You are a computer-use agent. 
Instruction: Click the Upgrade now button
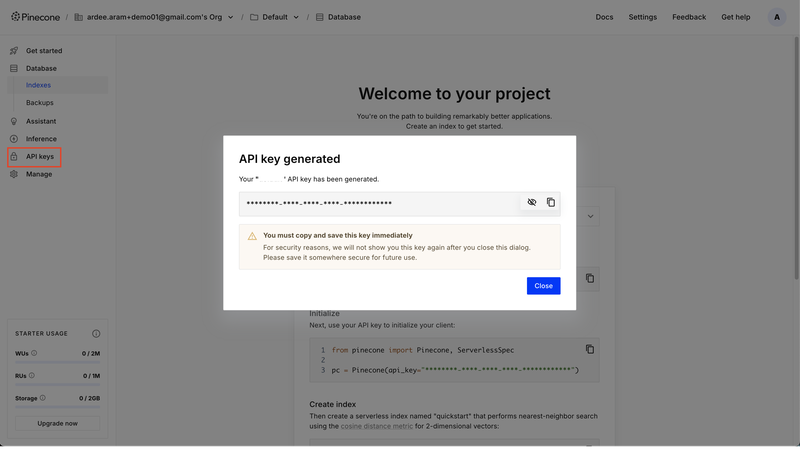(x=58, y=424)
